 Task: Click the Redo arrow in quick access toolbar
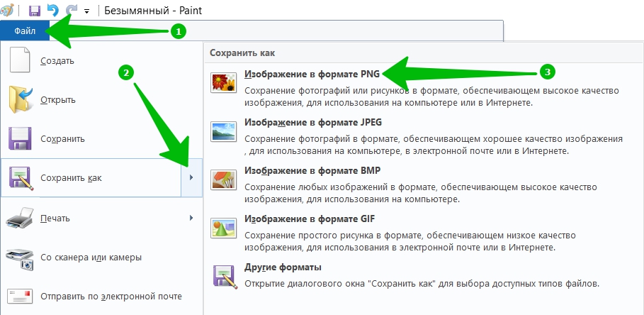click(x=71, y=10)
